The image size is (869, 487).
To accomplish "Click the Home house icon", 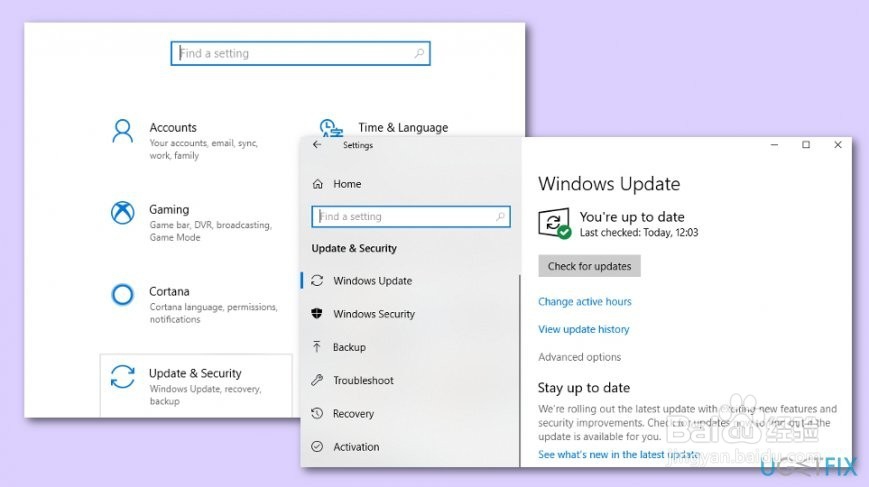I will [x=318, y=184].
